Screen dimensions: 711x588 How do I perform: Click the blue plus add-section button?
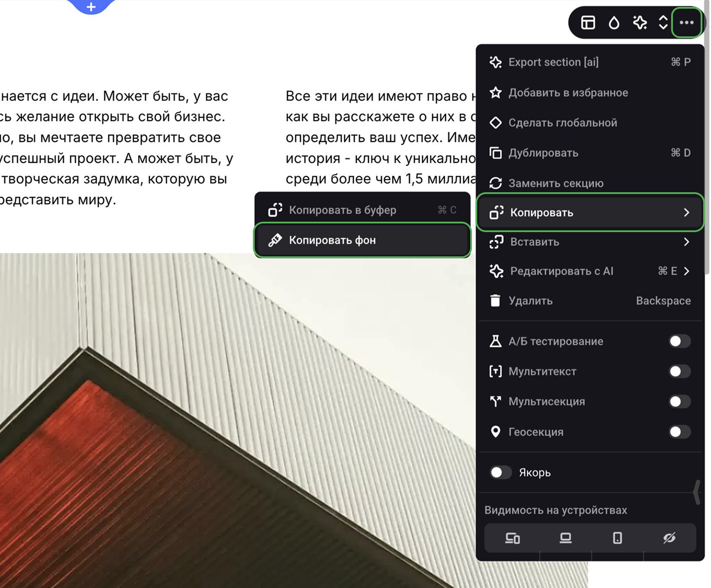91,6
